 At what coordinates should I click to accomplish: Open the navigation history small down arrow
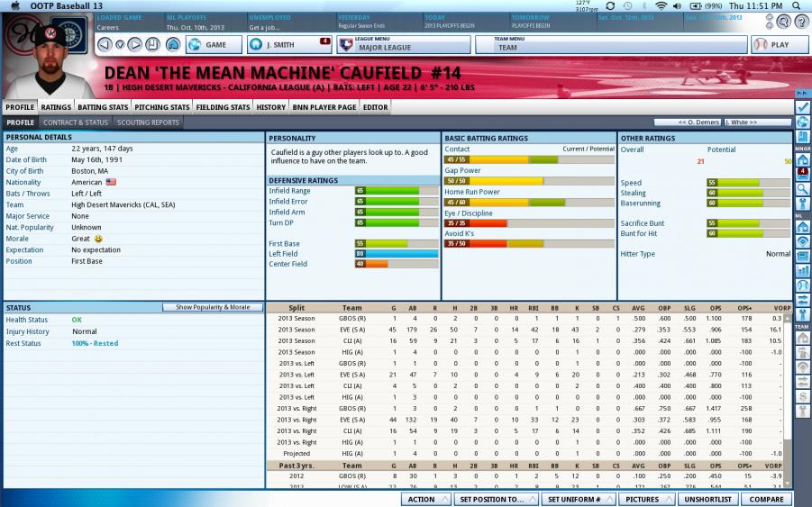click(x=120, y=45)
